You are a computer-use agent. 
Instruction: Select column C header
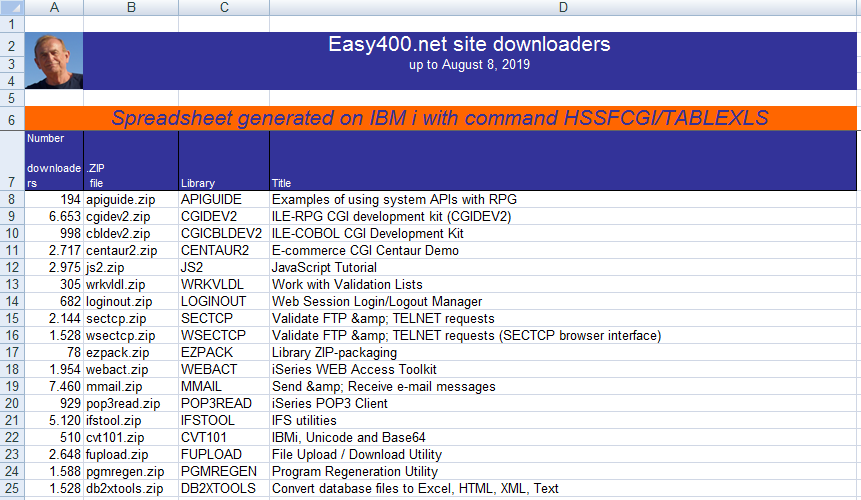click(x=224, y=7)
